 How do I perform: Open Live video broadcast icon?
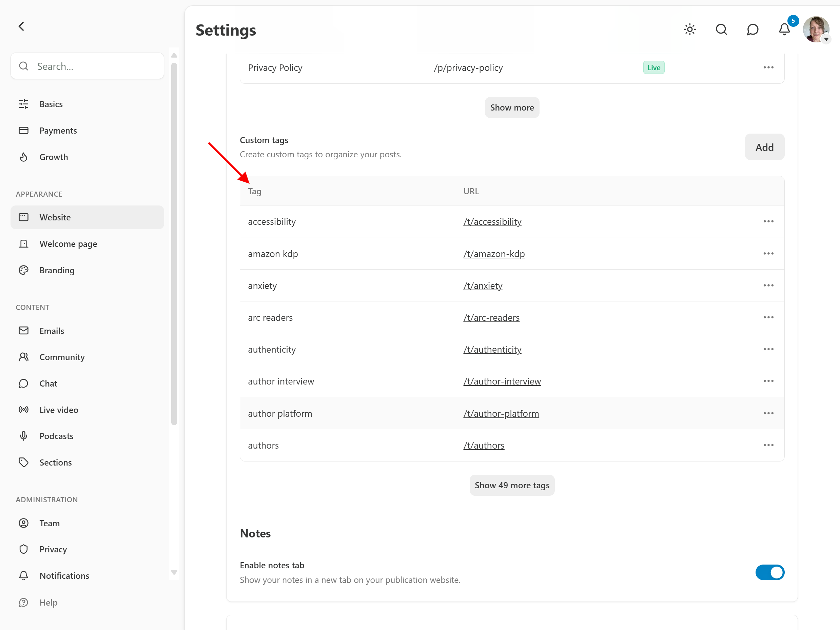23,409
